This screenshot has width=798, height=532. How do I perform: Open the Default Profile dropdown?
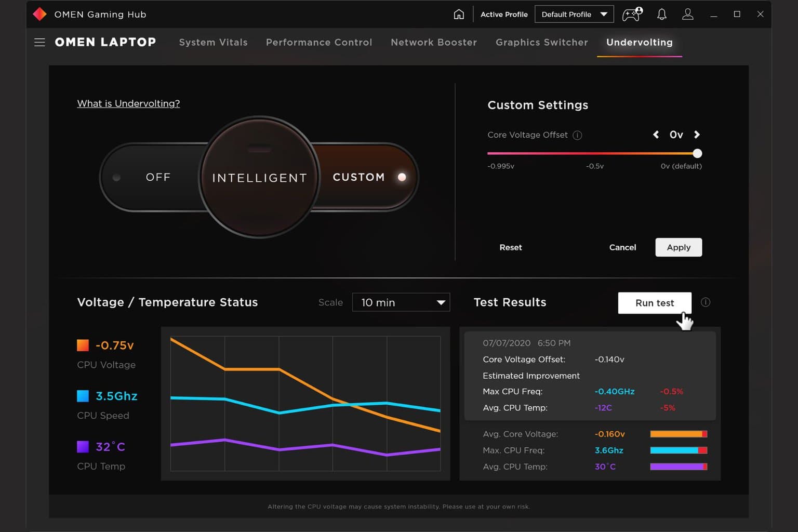point(574,14)
